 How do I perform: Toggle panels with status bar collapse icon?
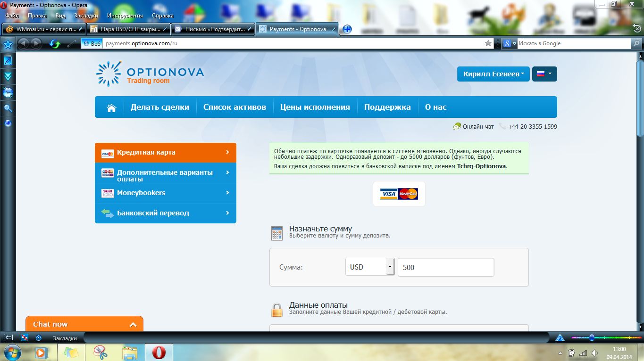pos(8,337)
